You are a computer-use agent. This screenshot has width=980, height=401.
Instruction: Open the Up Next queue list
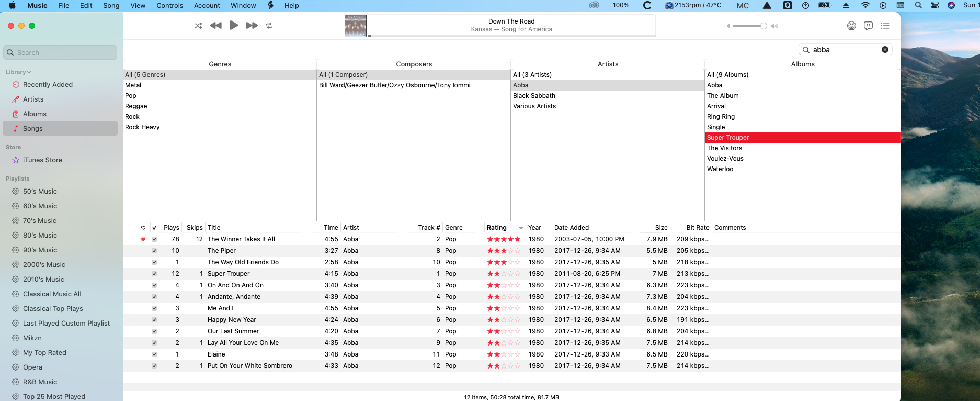[x=885, y=26]
